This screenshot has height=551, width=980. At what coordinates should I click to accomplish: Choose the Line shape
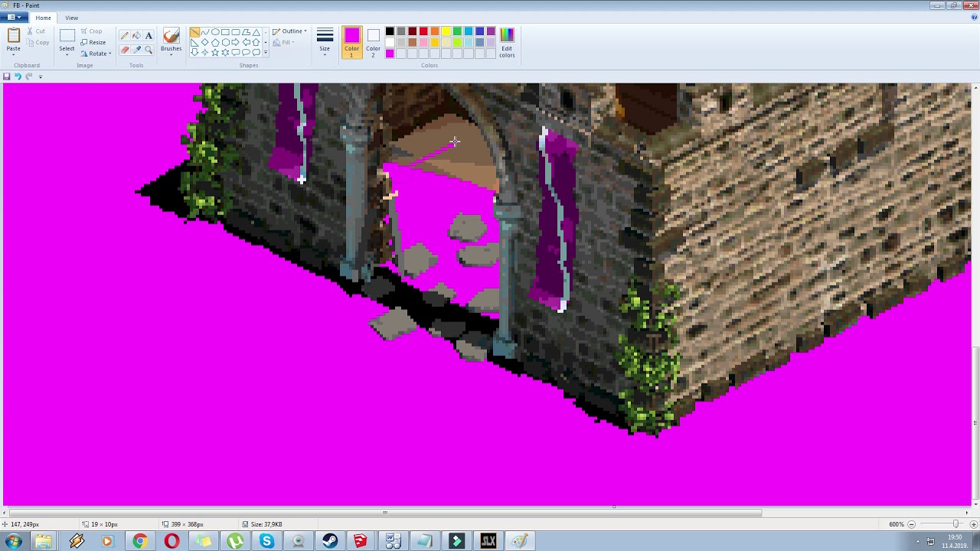coord(194,32)
